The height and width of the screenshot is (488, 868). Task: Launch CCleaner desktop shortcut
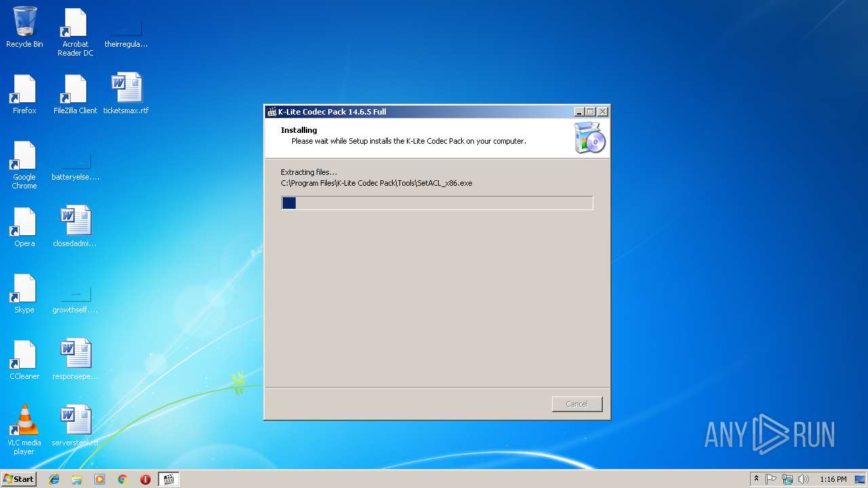pos(24,360)
